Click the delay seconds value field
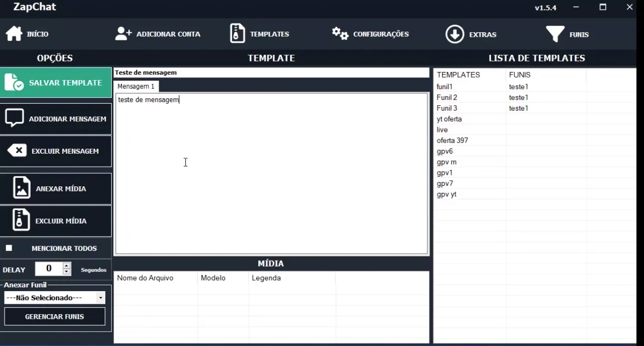Viewport: 644px width, 346px height. 49,269
